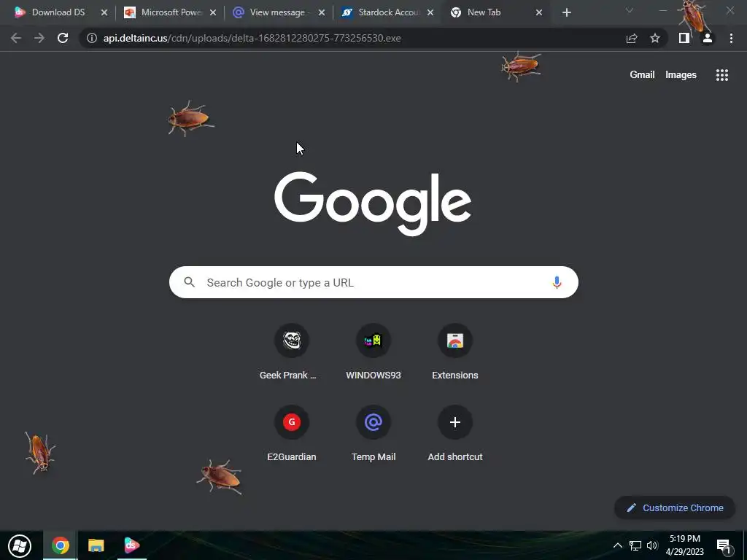Open the side panel icon
The height and width of the screenshot is (560, 747).
[684, 38]
